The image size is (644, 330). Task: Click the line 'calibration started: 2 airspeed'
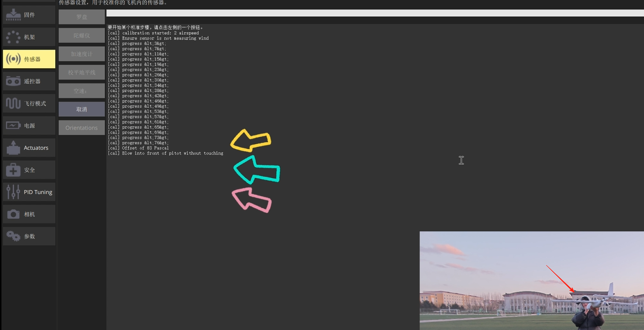153,33
